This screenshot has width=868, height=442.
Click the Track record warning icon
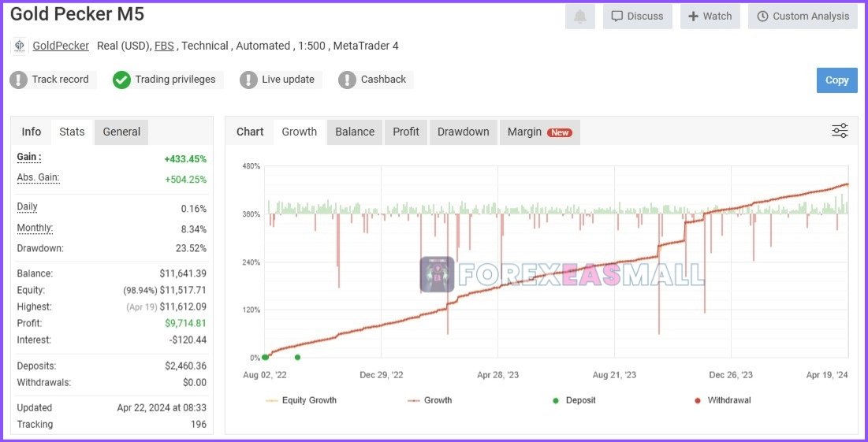[18, 80]
